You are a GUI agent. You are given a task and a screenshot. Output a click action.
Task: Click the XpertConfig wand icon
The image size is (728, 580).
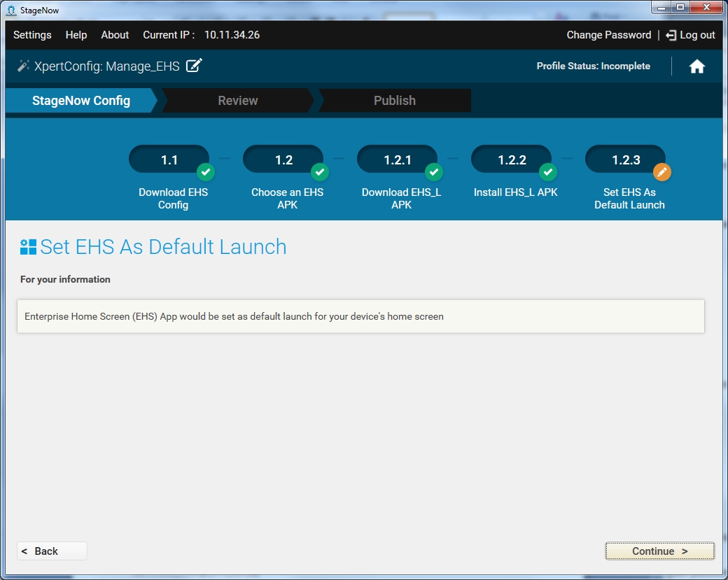click(x=23, y=66)
